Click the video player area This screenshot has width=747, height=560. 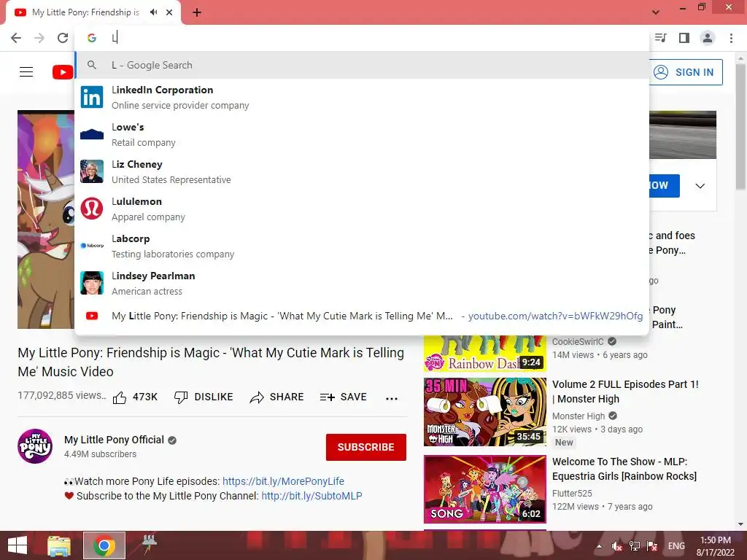tap(46, 219)
